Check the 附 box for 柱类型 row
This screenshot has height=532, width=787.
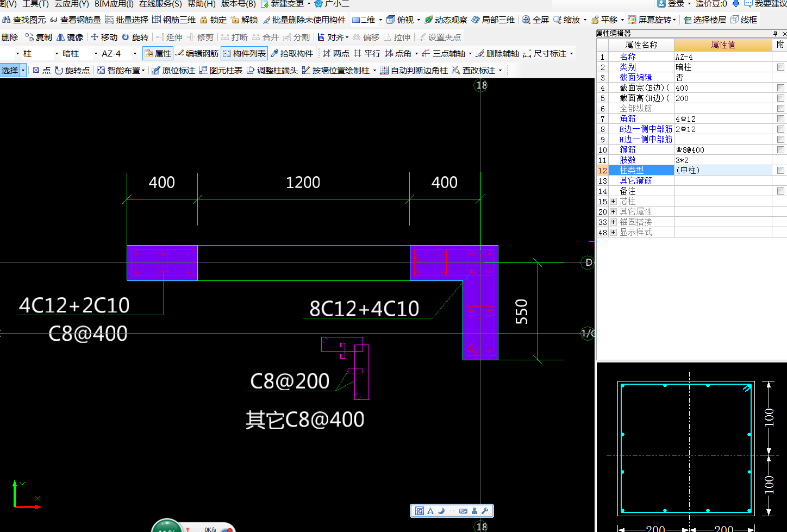[x=780, y=170]
